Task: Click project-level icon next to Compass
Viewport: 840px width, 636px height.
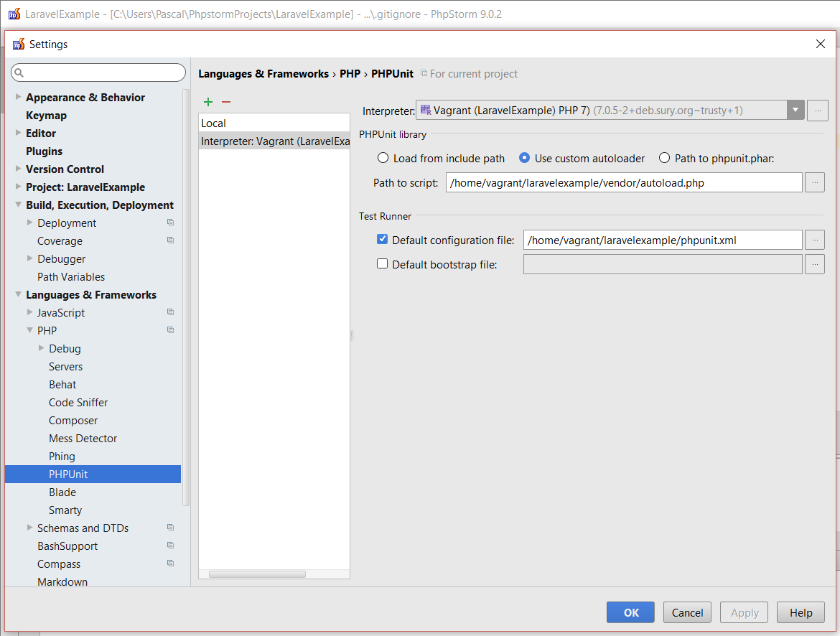Action: click(x=170, y=563)
